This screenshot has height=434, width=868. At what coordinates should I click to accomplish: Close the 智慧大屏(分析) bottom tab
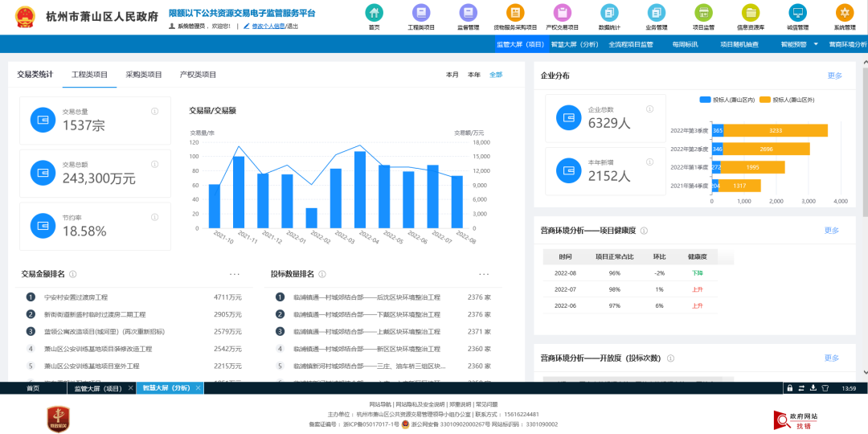(198, 388)
